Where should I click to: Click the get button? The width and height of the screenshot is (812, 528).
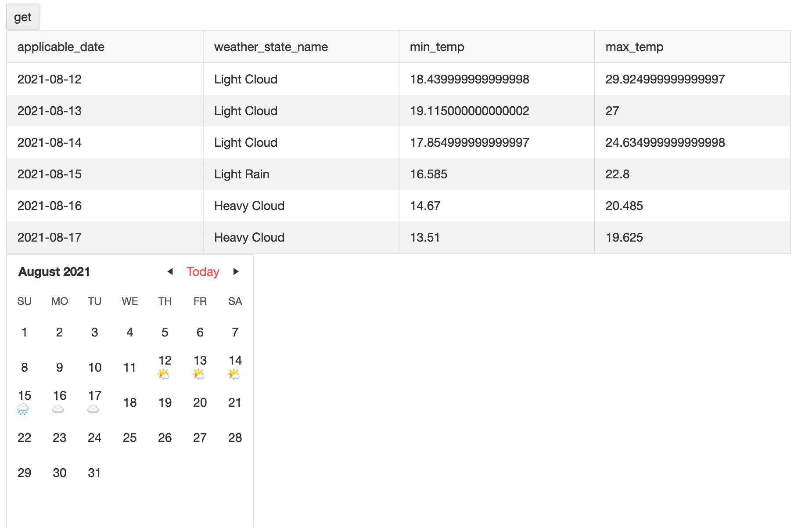(x=23, y=17)
